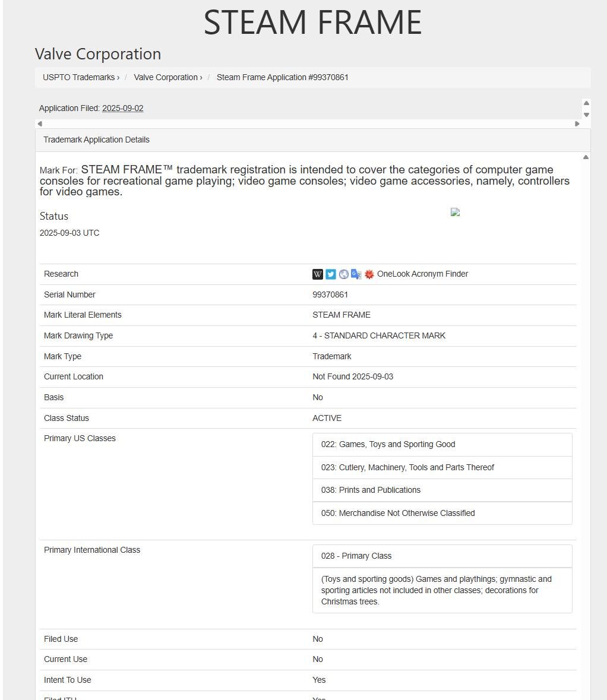Viewport: 607px width, 700px height.
Task: Click the broken image next to Status
Action: (x=455, y=212)
